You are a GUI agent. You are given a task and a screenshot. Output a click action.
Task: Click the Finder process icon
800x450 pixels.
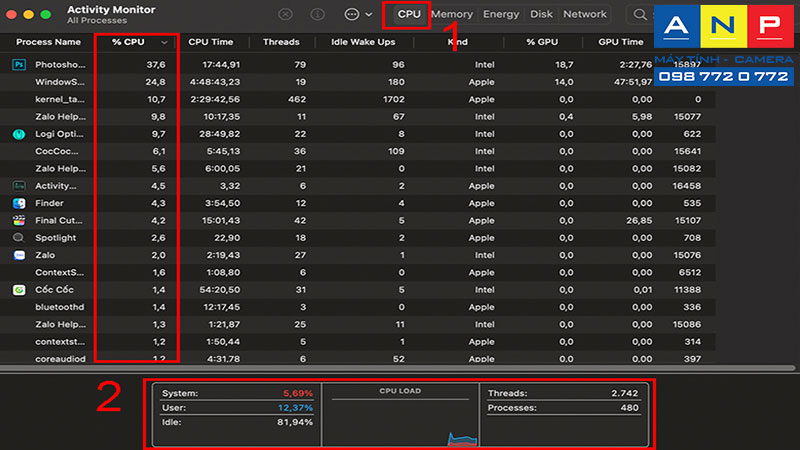19,204
